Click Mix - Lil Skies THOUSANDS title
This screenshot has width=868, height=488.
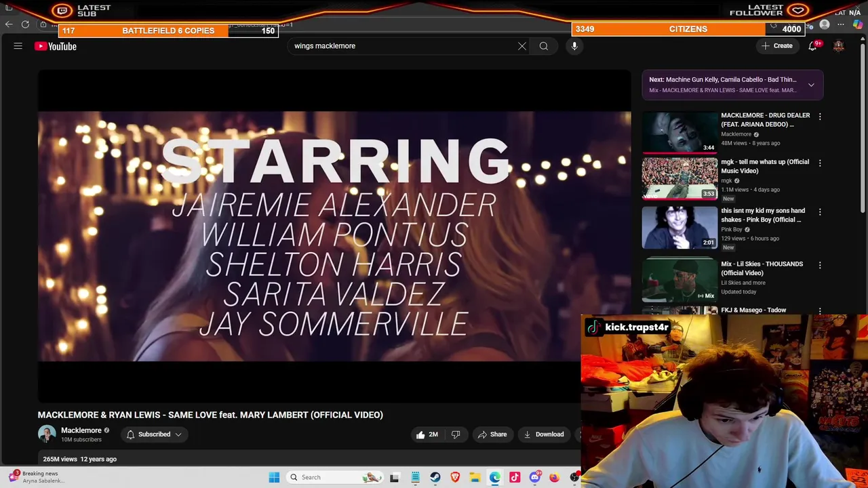762,268
